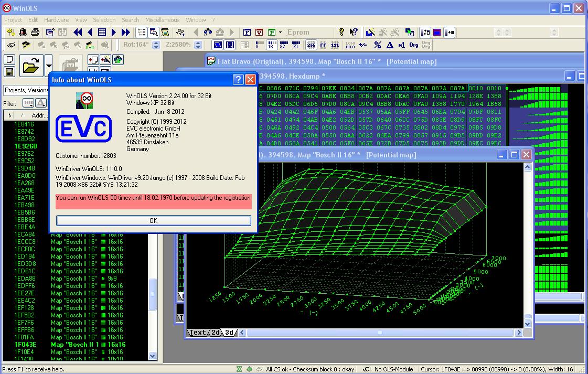Open the Projects, Versions combo box
The image size is (588, 374).
(x=26, y=90)
